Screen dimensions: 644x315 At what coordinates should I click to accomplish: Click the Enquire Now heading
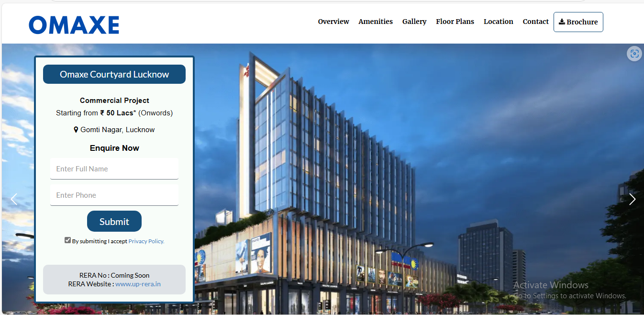(114, 148)
